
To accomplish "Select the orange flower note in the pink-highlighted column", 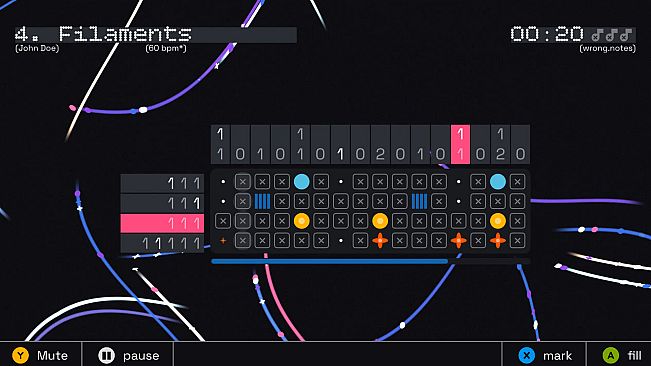I will pyautogui.click(x=458, y=240).
